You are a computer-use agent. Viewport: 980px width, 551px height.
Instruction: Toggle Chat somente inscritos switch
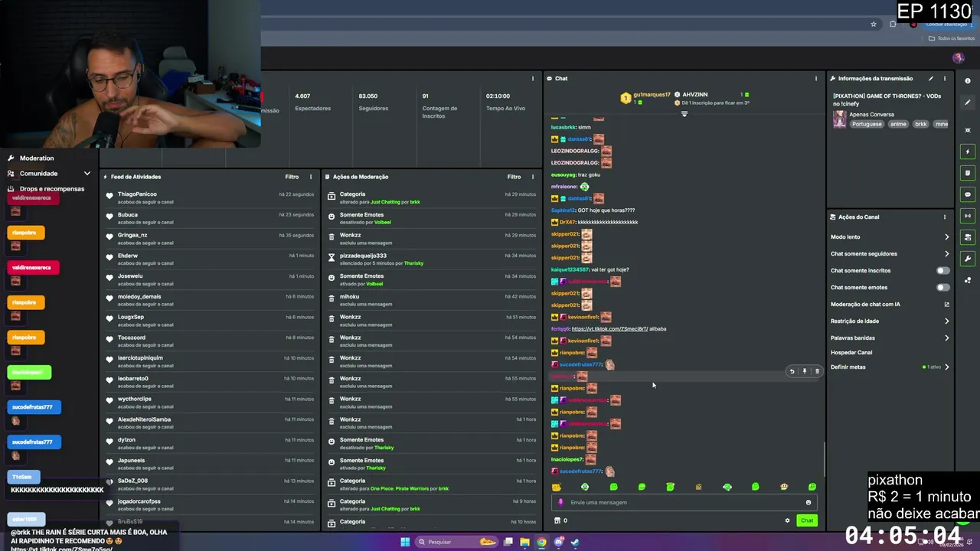(x=942, y=271)
